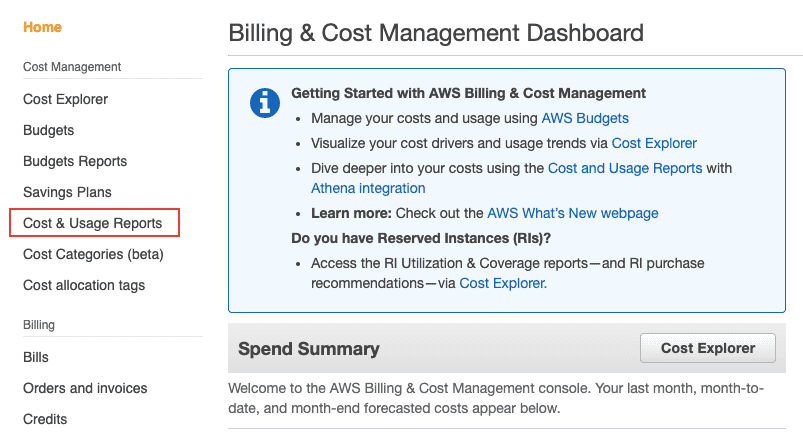Image resolution: width=803 pixels, height=439 pixels.
Task: Click Cost Explorer link for RI recommendations
Action: [502, 283]
